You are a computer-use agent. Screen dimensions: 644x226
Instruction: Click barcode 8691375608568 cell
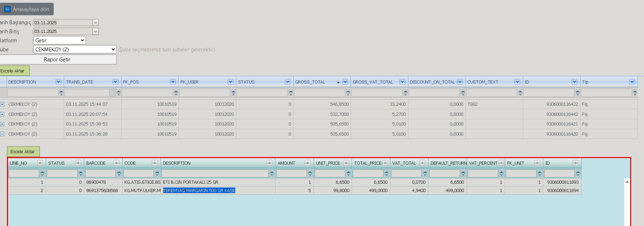point(103,190)
